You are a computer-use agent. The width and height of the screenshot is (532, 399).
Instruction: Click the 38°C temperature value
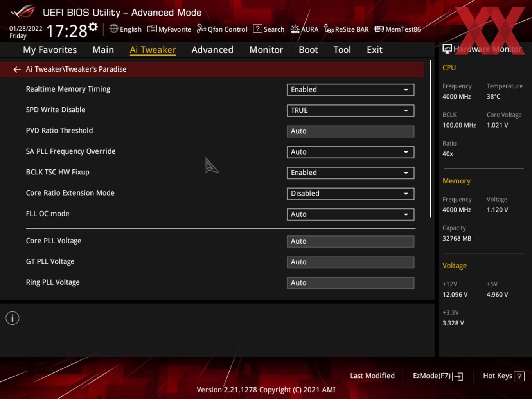click(x=494, y=97)
